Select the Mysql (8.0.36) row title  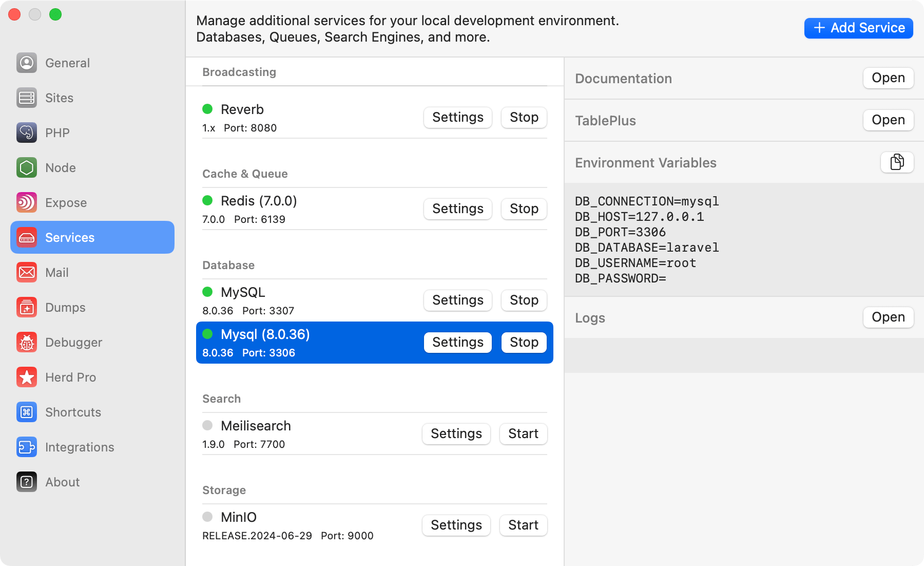click(265, 334)
